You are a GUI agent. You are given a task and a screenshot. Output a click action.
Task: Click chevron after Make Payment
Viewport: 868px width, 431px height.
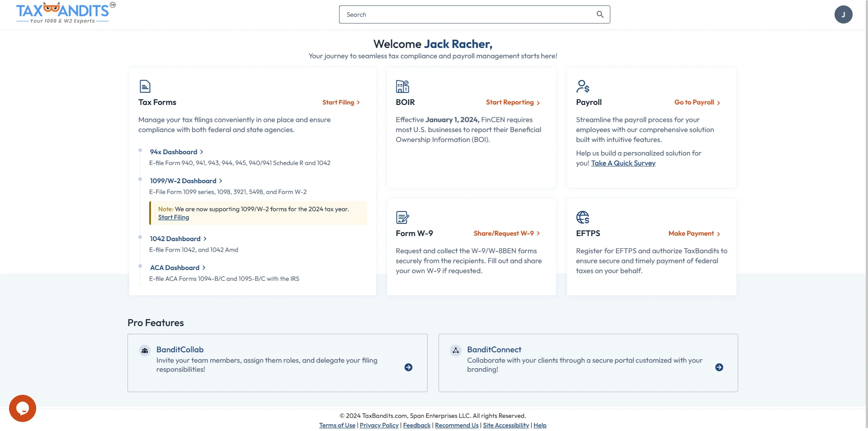click(718, 234)
